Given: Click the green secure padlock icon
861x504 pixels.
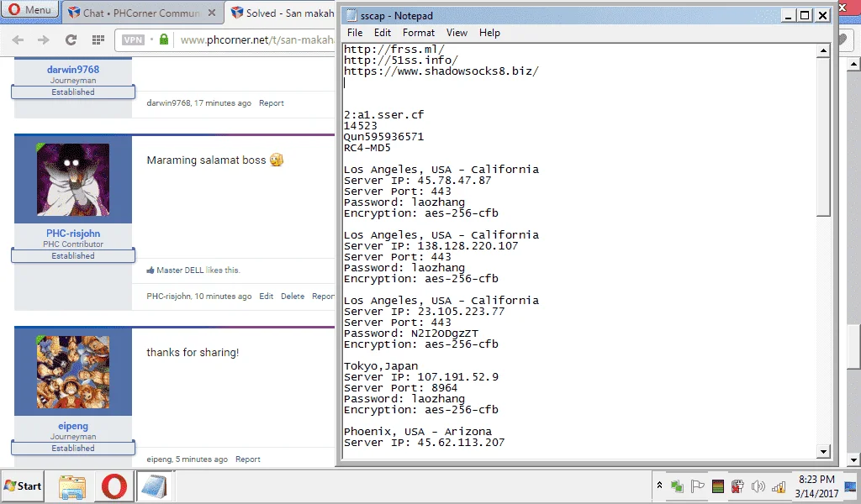Looking at the screenshot, I should tap(163, 39).
